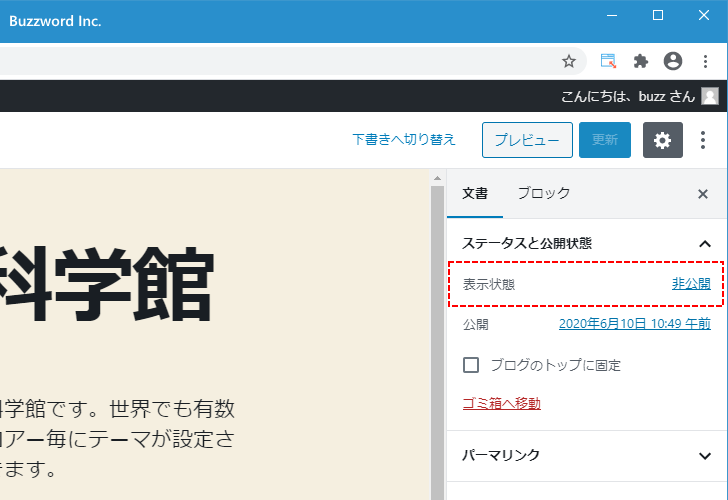Click the editor scrollbar up arrow

(x=437, y=178)
